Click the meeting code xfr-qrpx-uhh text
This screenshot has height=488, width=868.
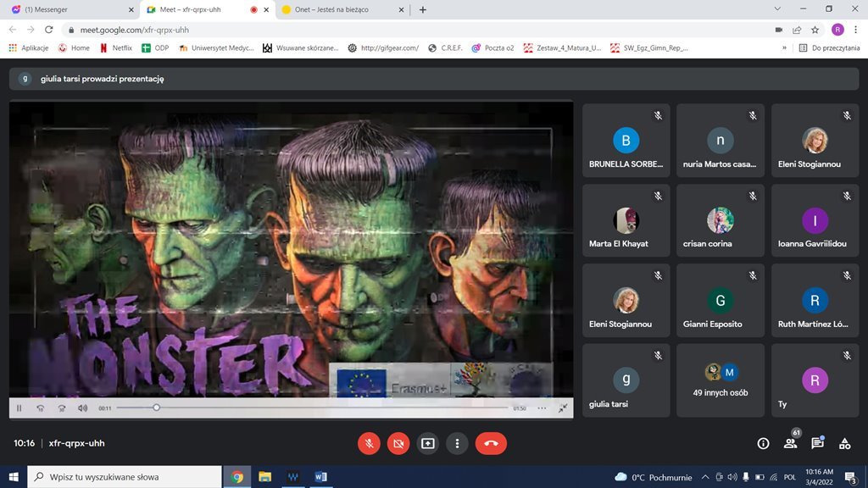[76, 443]
